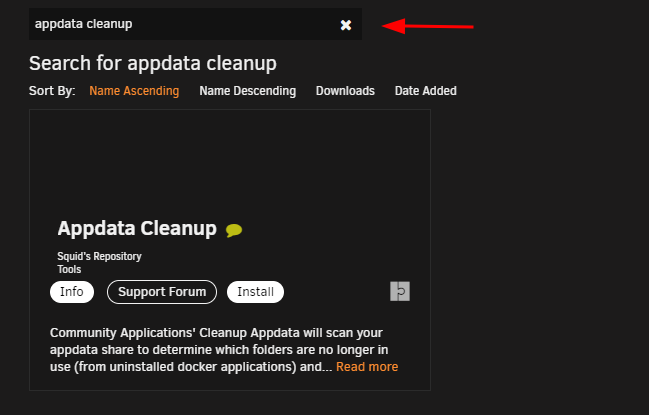
Task: Open the Info button for Appdata Cleanup
Action: point(72,292)
